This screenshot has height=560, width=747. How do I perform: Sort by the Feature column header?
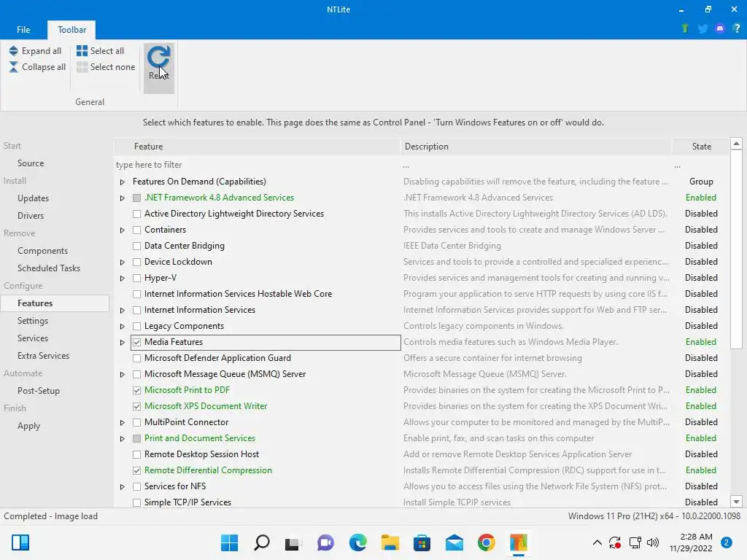pos(258,147)
